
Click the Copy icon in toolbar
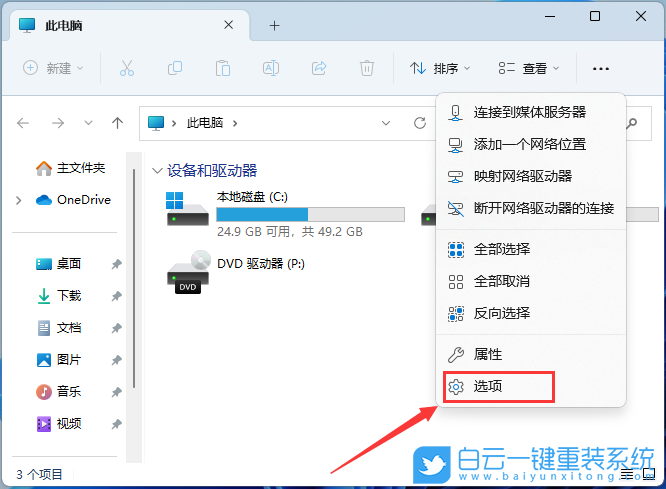[x=175, y=68]
